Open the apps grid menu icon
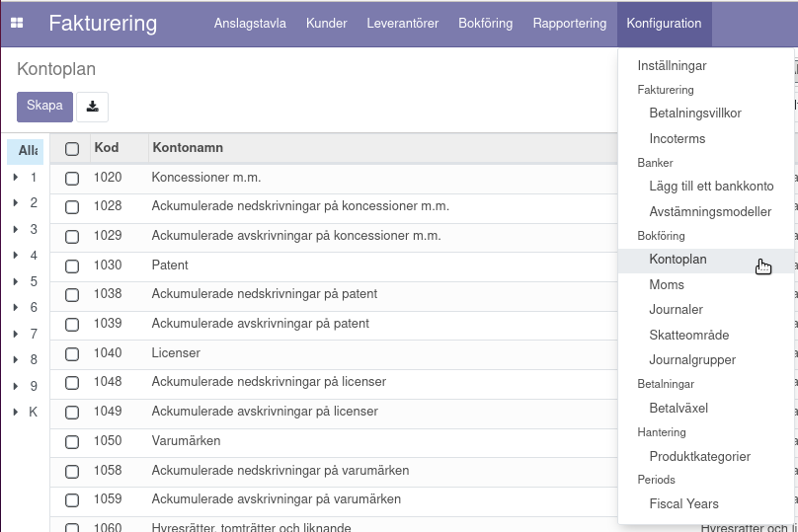The width and height of the screenshot is (798, 532). coord(17,24)
